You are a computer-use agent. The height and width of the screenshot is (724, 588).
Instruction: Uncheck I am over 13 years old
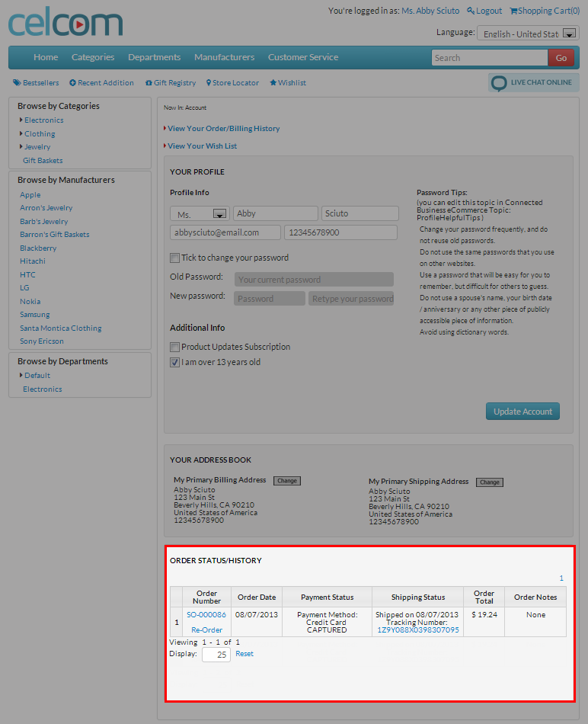[175, 363]
